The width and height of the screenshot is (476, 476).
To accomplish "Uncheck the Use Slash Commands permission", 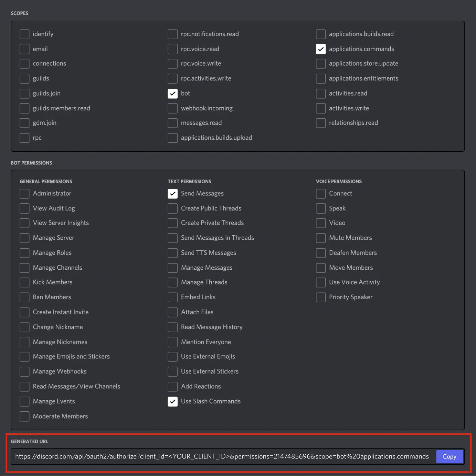I will (172, 401).
